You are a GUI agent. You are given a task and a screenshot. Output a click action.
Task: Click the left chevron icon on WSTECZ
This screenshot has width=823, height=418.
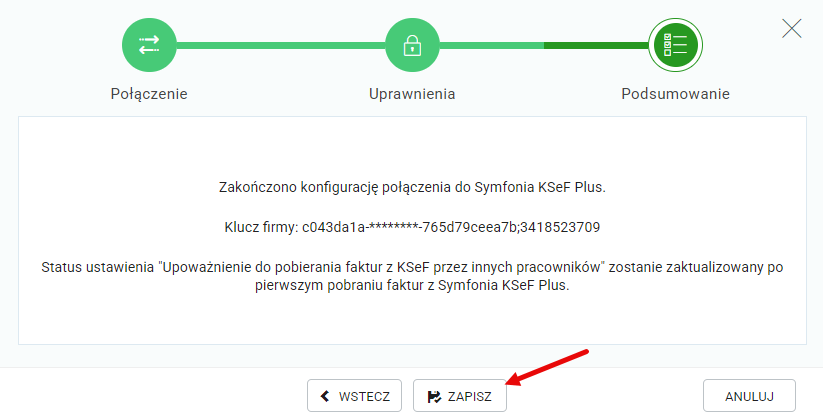325,396
